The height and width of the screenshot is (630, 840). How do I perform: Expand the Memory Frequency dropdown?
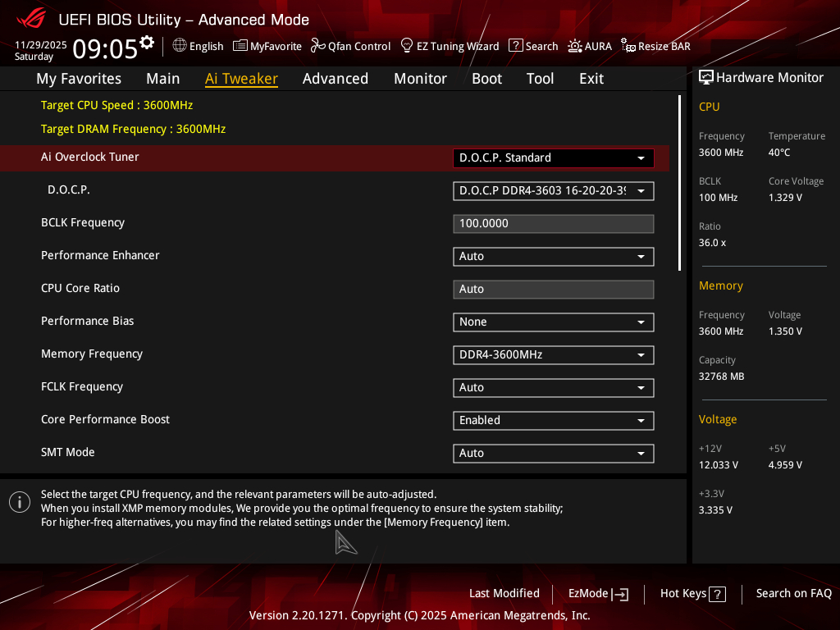(x=553, y=355)
